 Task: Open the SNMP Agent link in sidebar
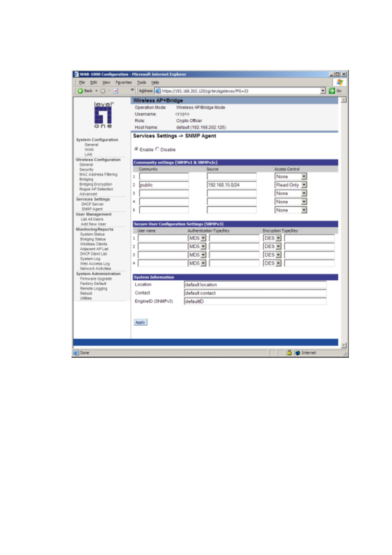point(92,209)
